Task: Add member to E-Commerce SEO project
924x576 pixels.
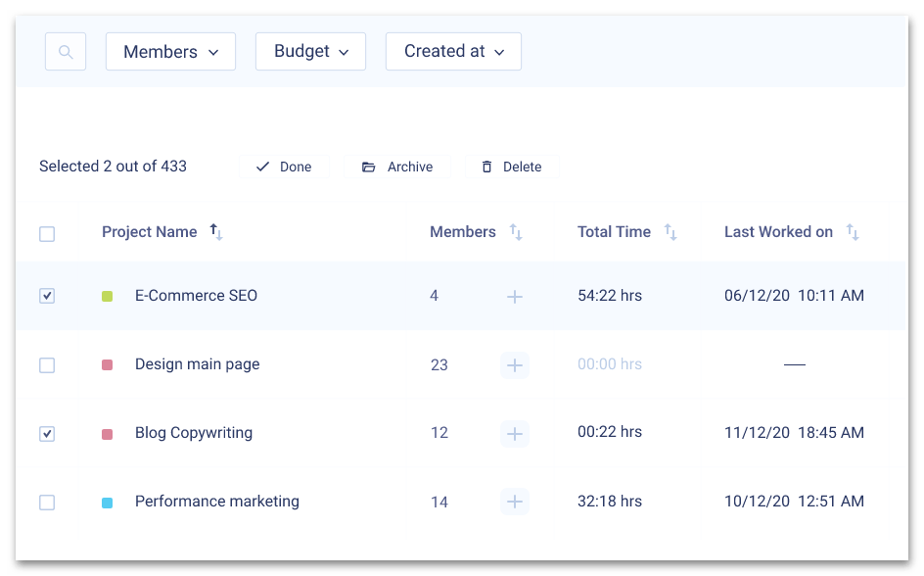Action: (515, 296)
